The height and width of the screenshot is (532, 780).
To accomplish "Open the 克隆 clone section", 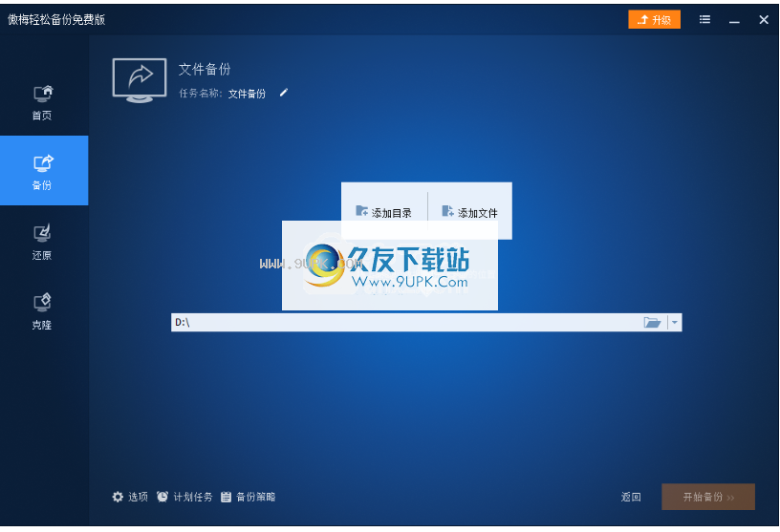I will click(43, 311).
